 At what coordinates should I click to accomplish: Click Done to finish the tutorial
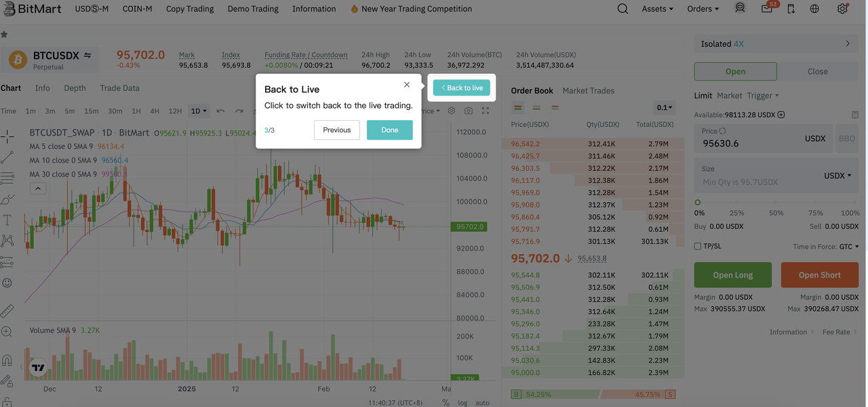(x=389, y=130)
